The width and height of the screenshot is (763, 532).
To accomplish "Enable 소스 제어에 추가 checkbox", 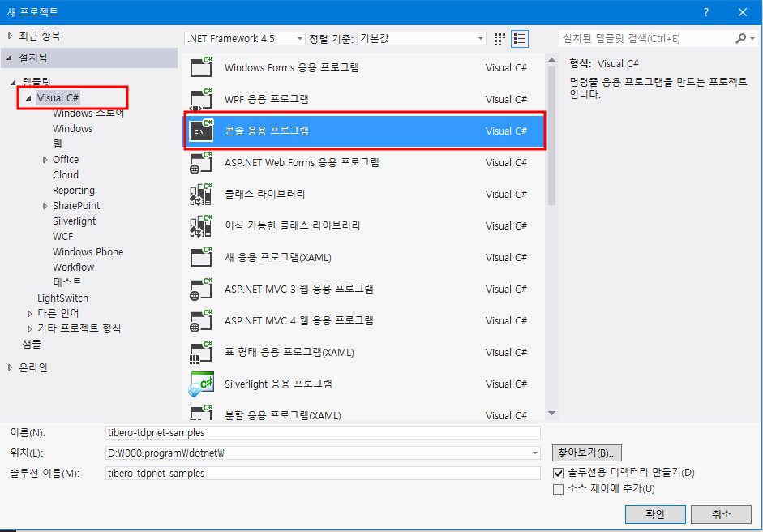I will pyautogui.click(x=558, y=489).
